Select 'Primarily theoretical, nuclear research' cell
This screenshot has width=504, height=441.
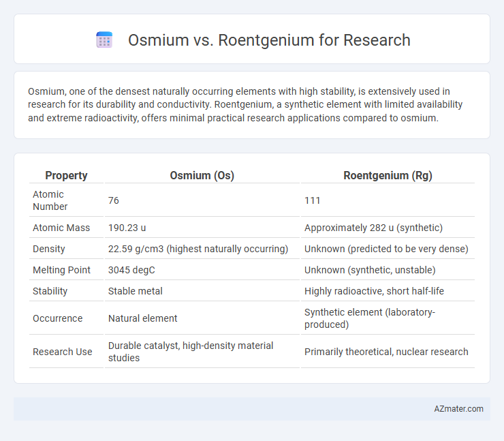(x=388, y=352)
